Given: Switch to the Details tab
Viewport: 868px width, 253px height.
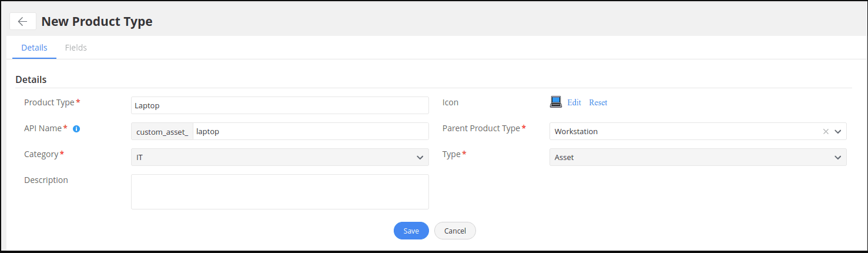Looking at the screenshot, I should click(x=35, y=48).
